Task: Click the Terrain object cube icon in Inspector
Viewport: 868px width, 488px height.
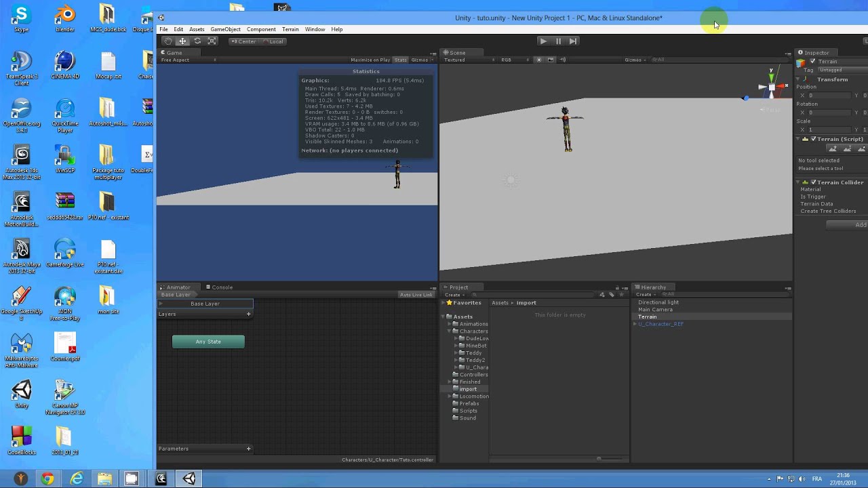Action: (800, 63)
